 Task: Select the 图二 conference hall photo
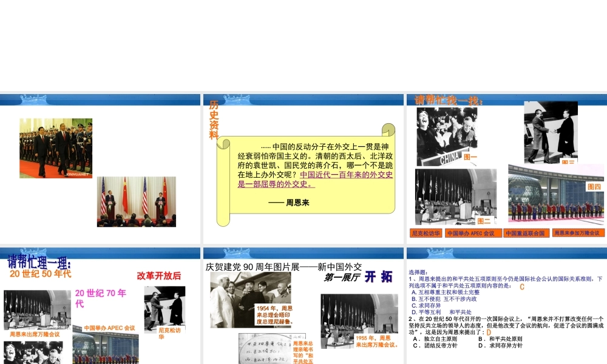click(x=456, y=197)
